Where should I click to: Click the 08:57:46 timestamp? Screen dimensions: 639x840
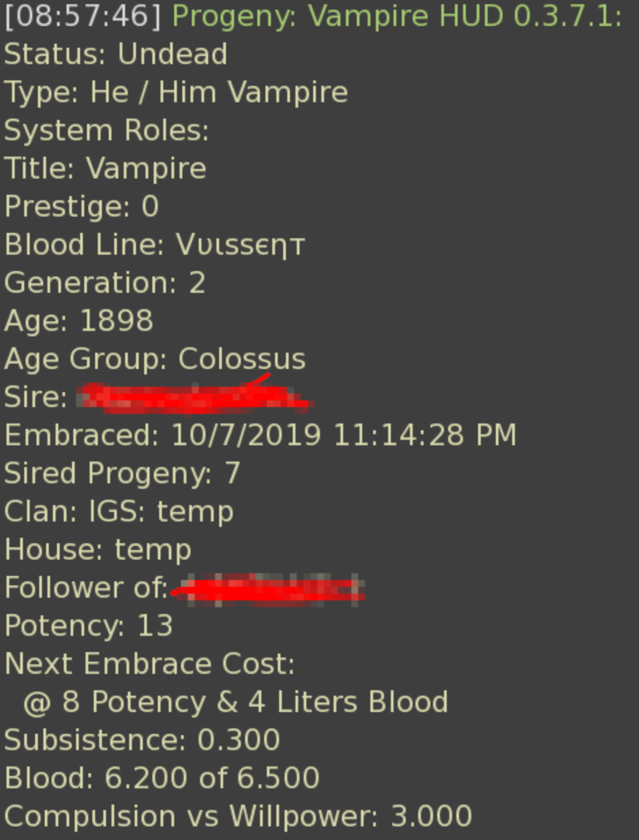click(82, 16)
